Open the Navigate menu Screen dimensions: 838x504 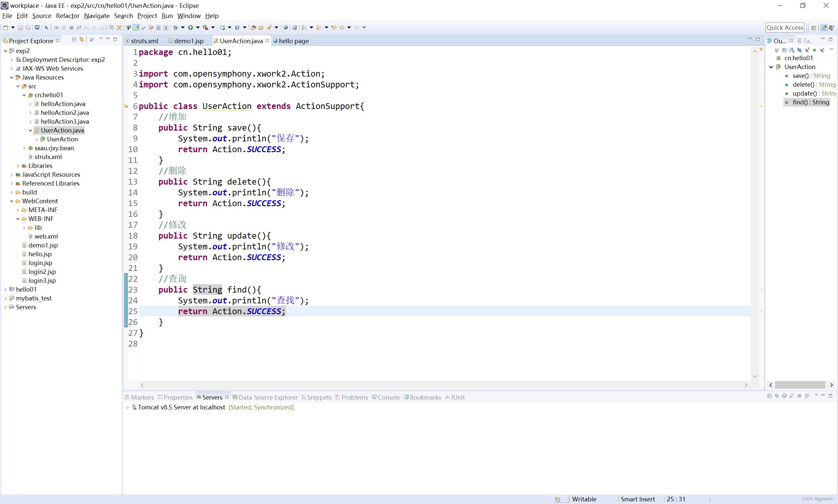(97, 16)
